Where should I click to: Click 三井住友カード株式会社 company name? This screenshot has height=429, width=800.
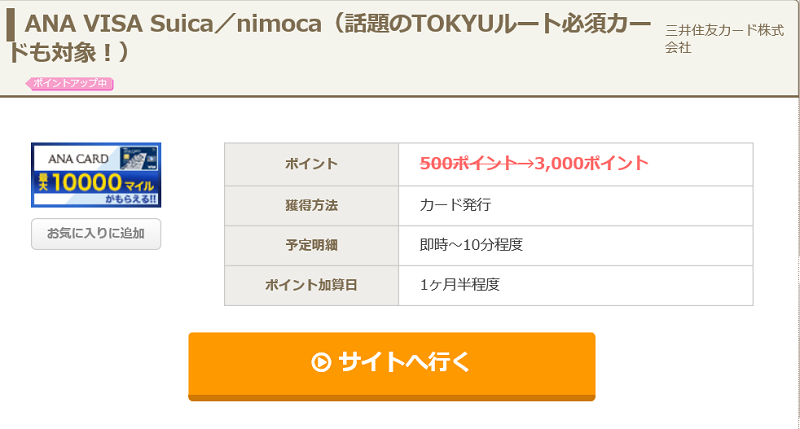[x=724, y=39]
